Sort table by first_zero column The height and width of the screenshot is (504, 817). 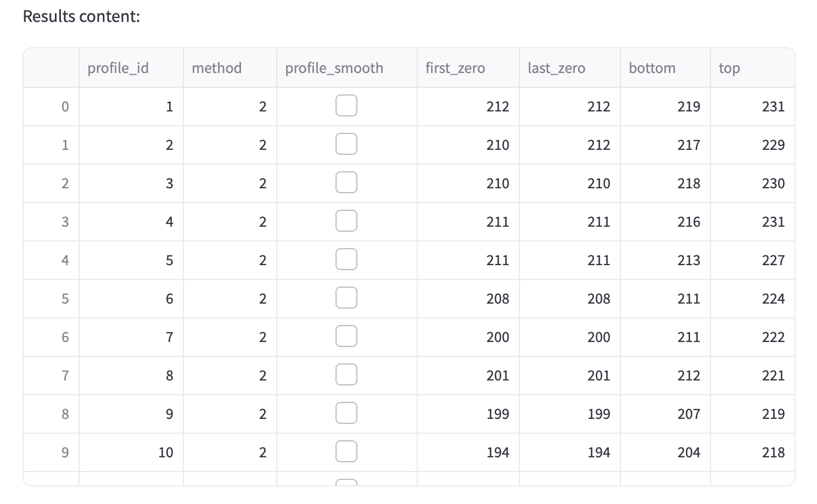[468, 68]
